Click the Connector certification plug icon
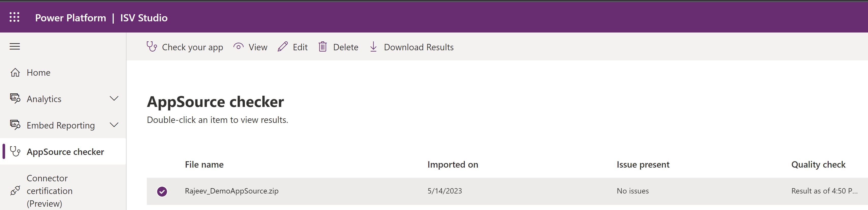The width and height of the screenshot is (868, 210). click(15, 191)
